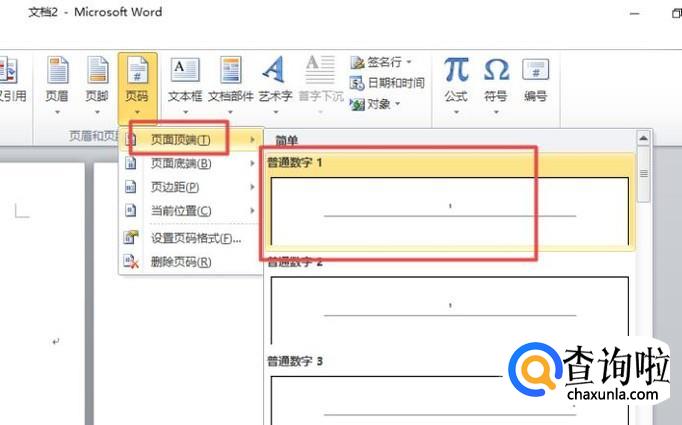Click the icon beside 当前位置(C)
Viewport: 682px width, 425px height.
130,211
